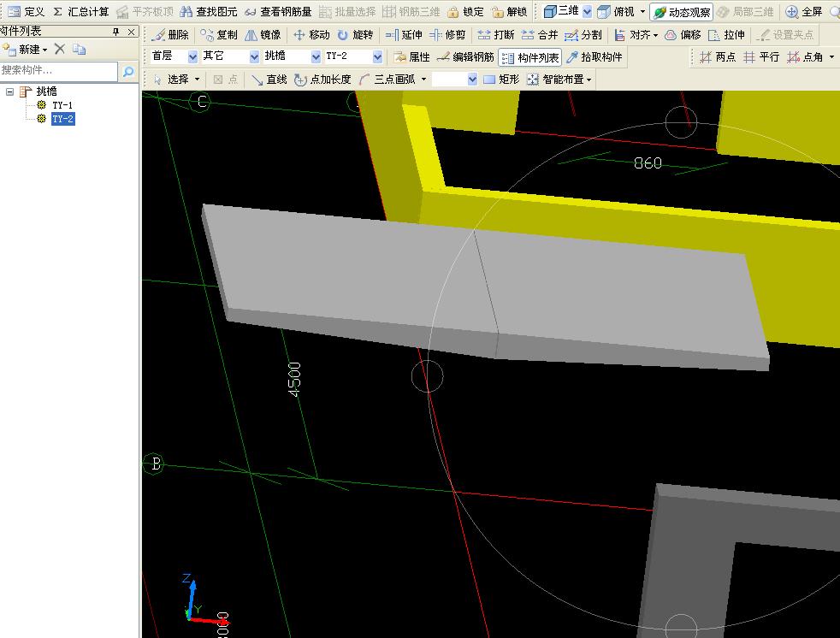Delete component with the X icon
Image resolution: width=840 pixels, height=638 pixels.
click(60, 50)
